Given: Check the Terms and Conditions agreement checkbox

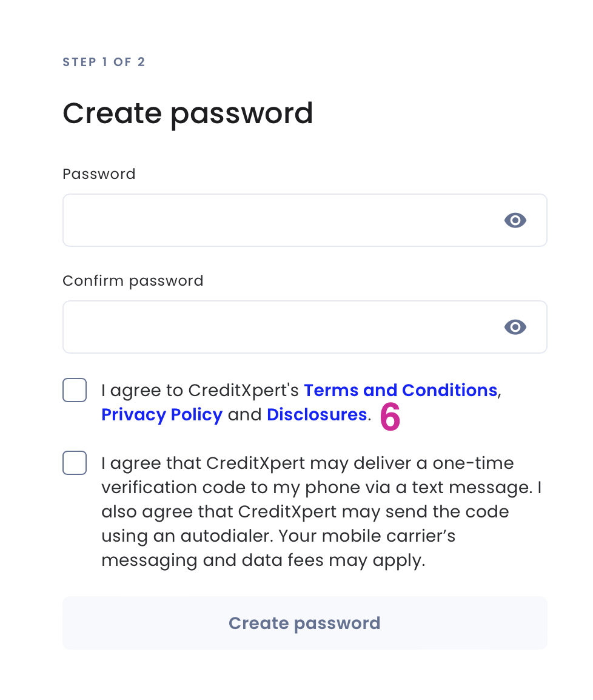Looking at the screenshot, I should [x=75, y=390].
